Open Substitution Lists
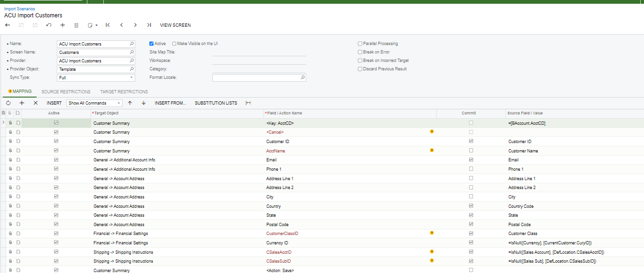This screenshot has width=644, height=273. pos(216,103)
